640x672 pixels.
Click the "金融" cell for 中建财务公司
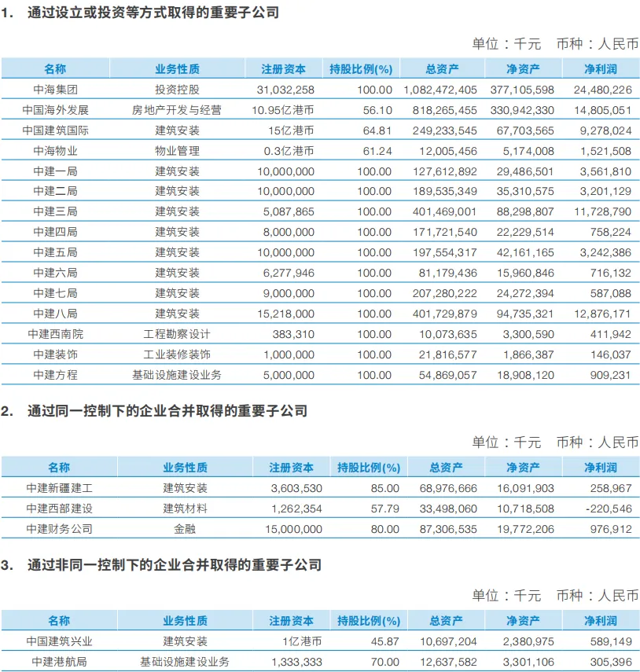pos(186,529)
